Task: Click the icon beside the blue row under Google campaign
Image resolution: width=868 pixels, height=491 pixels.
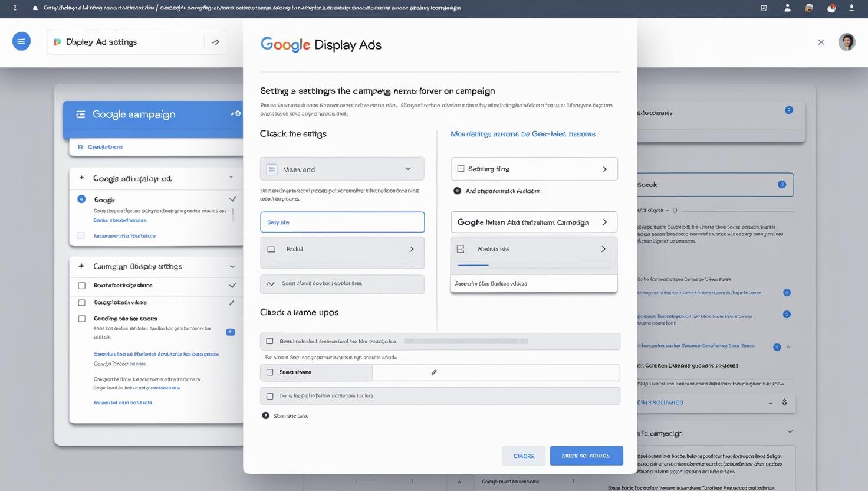Action: tap(80, 147)
